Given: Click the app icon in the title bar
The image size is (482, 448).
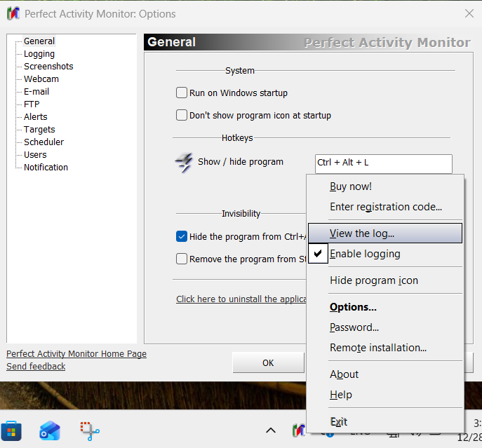Looking at the screenshot, I should (x=13, y=14).
